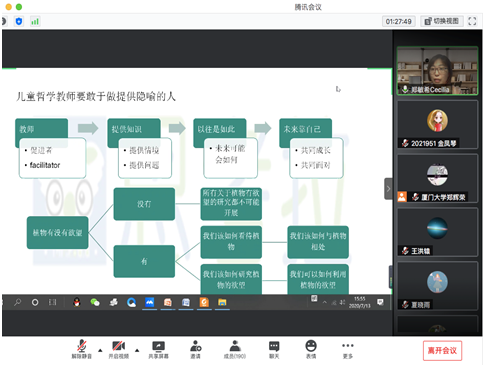
Task: Collapse participant panel with side chevron
Action: (x=388, y=189)
